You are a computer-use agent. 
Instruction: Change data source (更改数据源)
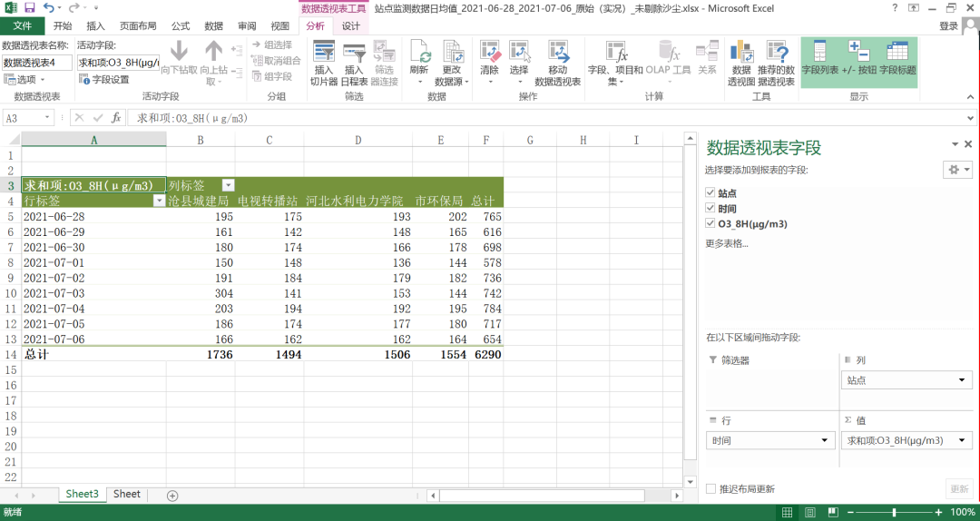coord(452,64)
